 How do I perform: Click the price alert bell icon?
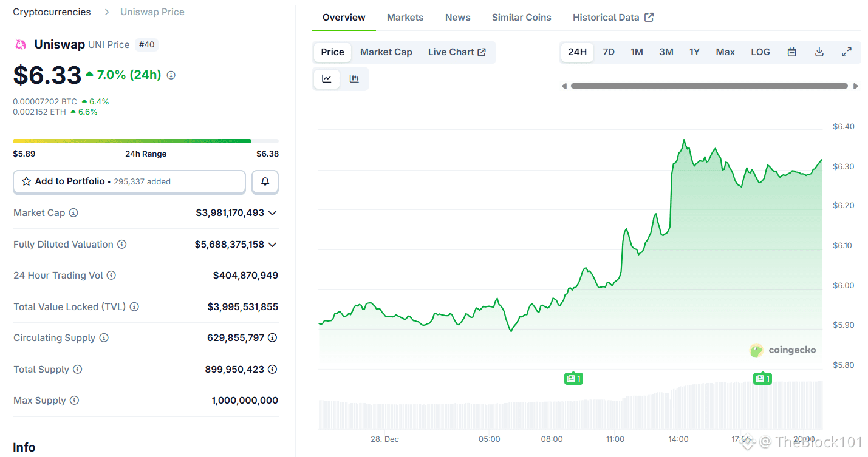(x=265, y=181)
